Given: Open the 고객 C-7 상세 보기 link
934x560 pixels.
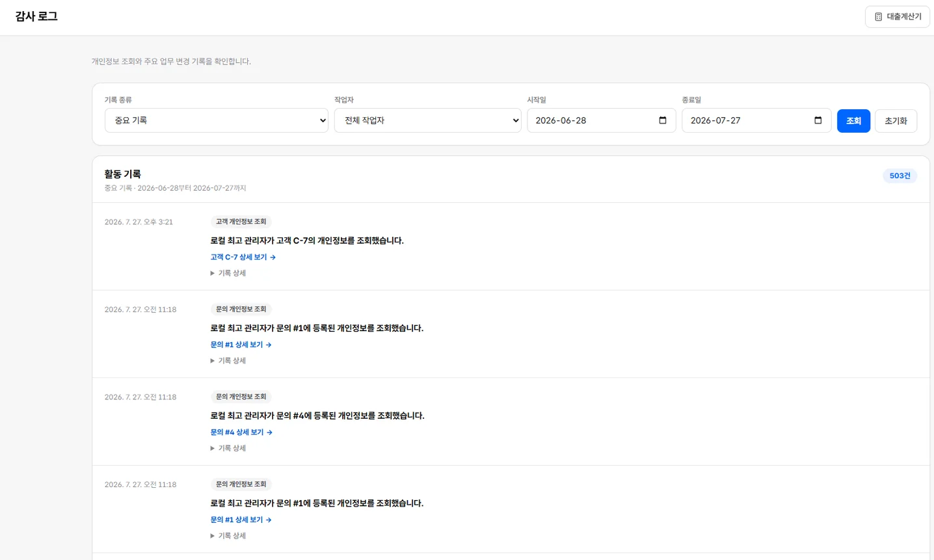Looking at the screenshot, I should coord(243,257).
